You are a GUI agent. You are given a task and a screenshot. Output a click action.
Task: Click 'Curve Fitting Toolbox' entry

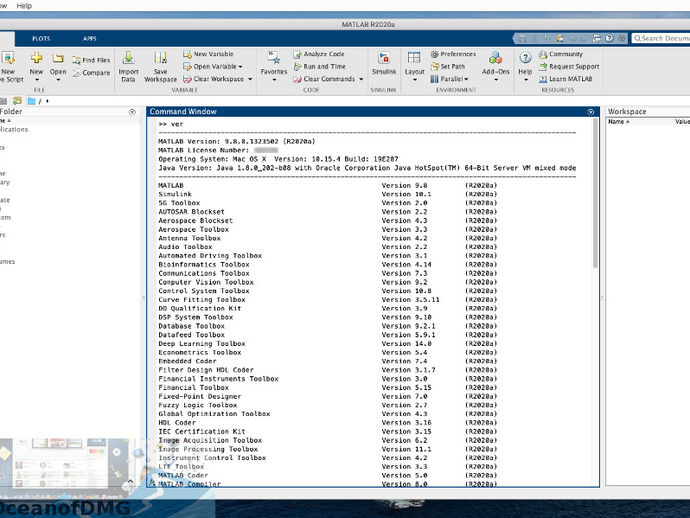(202, 300)
